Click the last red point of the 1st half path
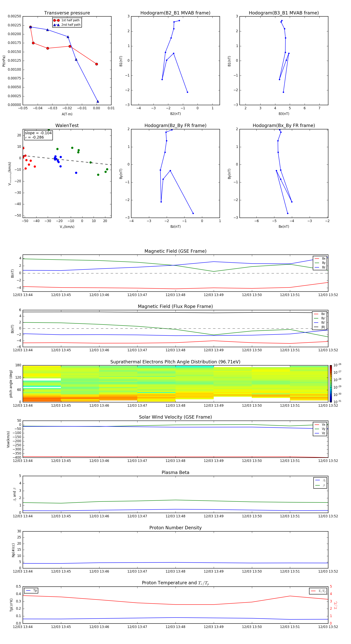This screenshot has width=351, height=644. click(x=97, y=64)
